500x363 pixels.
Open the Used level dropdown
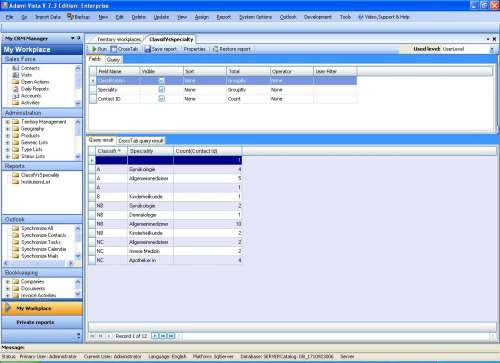click(x=492, y=49)
